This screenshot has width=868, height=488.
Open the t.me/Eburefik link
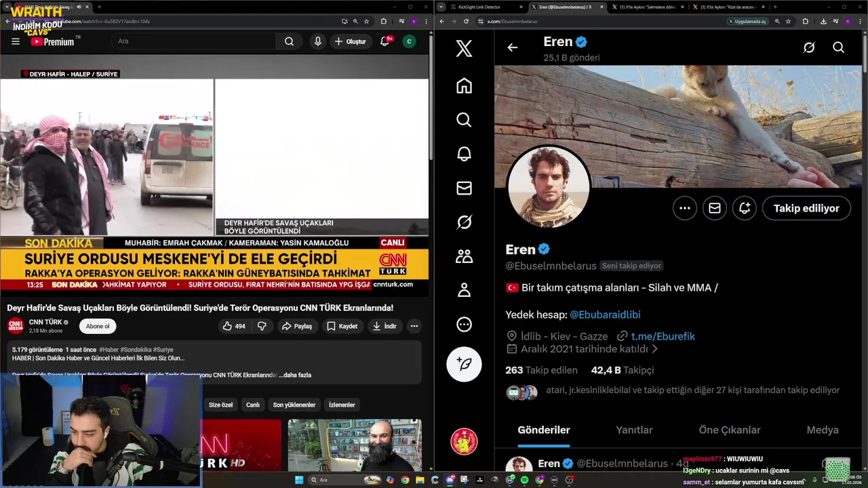pyautogui.click(x=663, y=336)
